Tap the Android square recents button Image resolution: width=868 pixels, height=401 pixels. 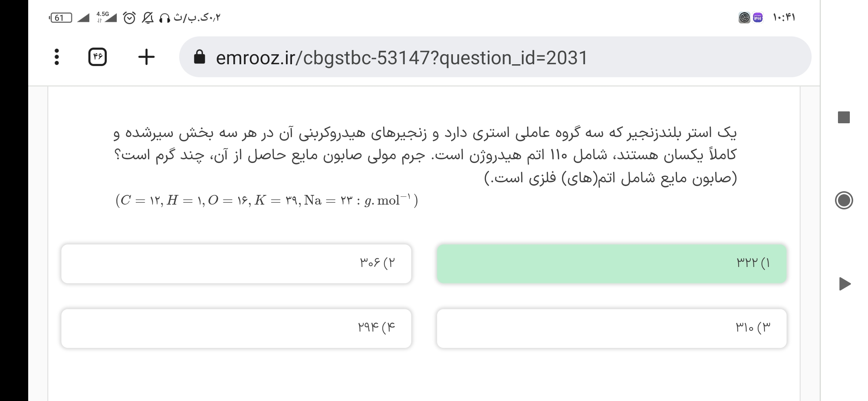(844, 117)
